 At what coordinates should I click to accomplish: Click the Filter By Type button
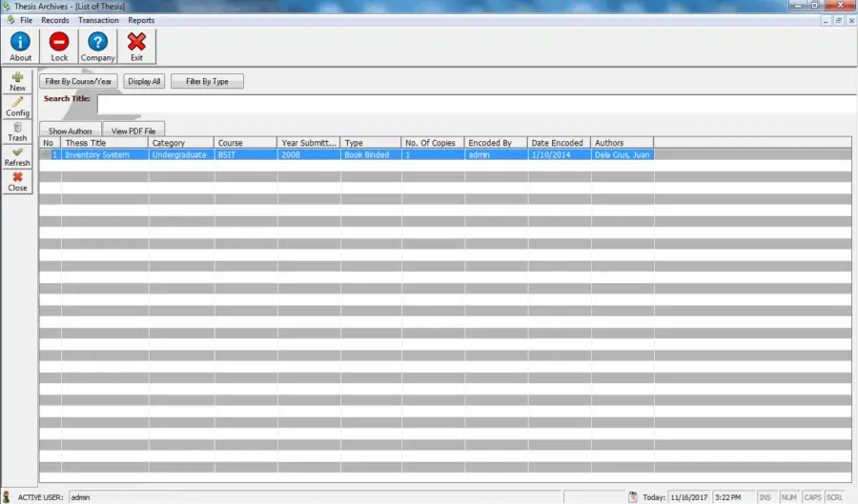[207, 81]
